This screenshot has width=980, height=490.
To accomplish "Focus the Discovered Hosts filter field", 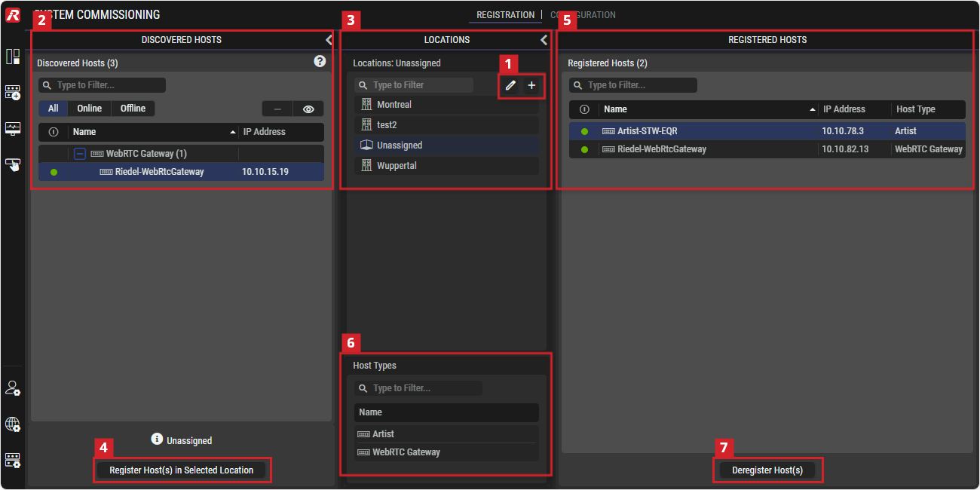I will [x=103, y=86].
